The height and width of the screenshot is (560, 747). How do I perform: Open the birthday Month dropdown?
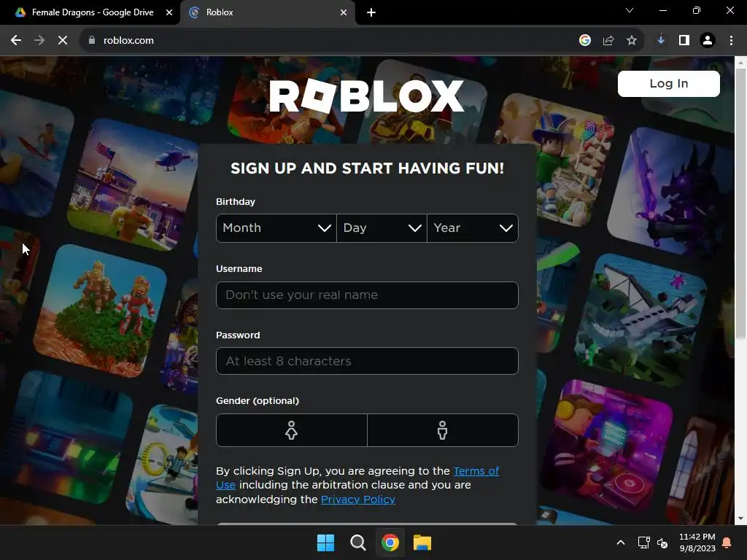276,228
